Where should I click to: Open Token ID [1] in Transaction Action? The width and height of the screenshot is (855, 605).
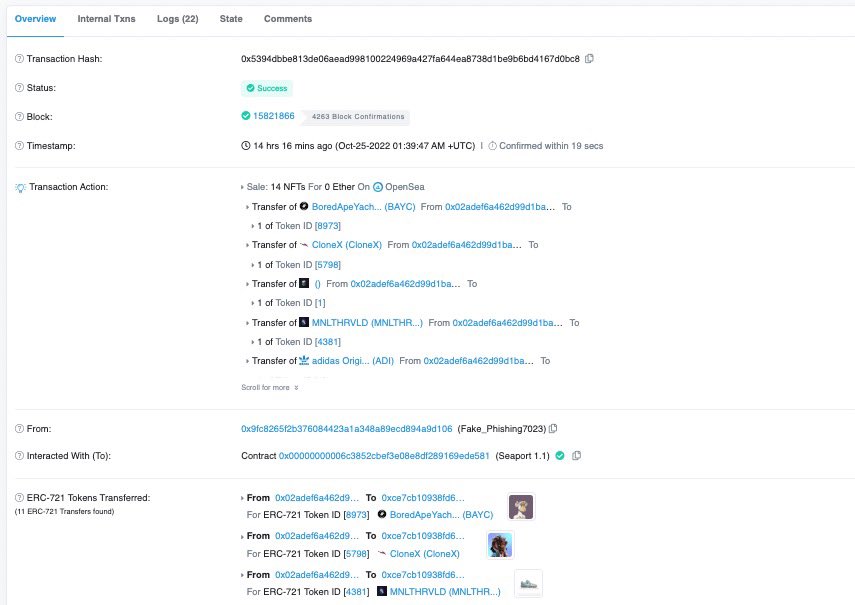(x=320, y=303)
